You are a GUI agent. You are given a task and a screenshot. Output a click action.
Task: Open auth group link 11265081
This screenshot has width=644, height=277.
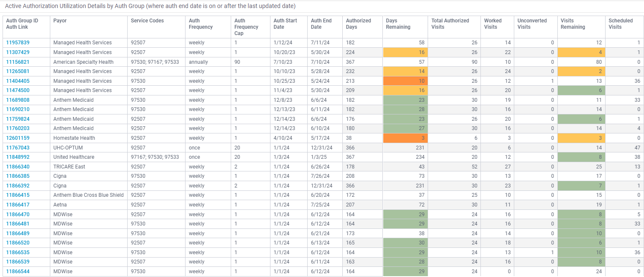[18, 71]
